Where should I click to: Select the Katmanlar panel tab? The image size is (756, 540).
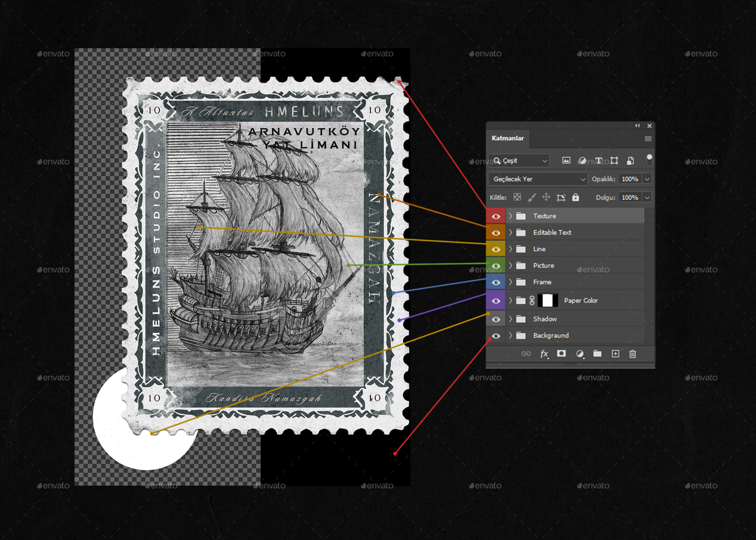pyautogui.click(x=508, y=138)
